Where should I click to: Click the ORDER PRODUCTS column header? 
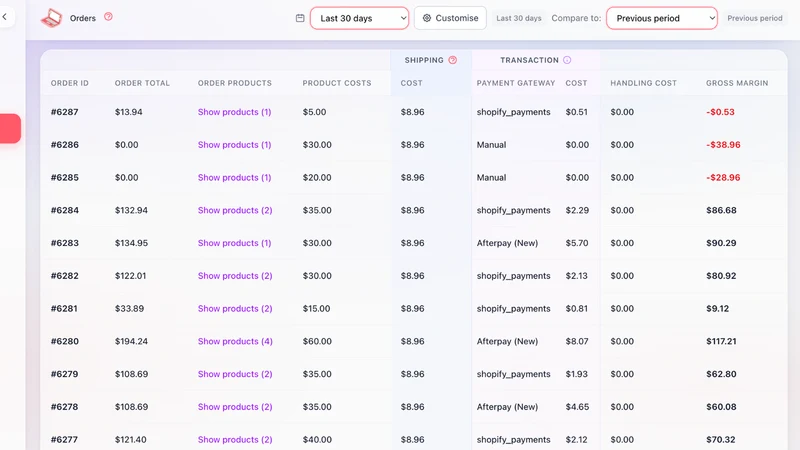[x=235, y=83]
